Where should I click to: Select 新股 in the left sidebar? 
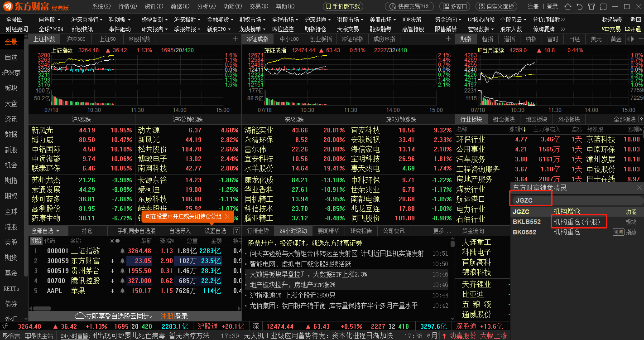pyautogui.click(x=11, y=150)
